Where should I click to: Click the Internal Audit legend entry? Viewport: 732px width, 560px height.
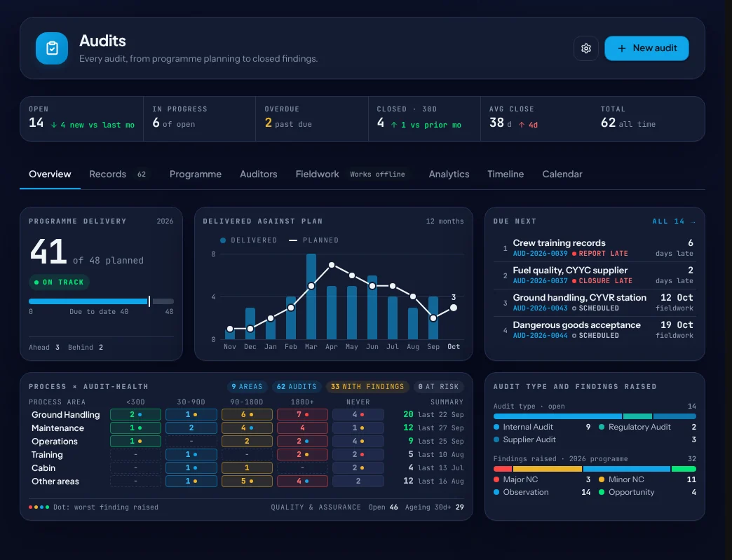(x=542, y=427)
